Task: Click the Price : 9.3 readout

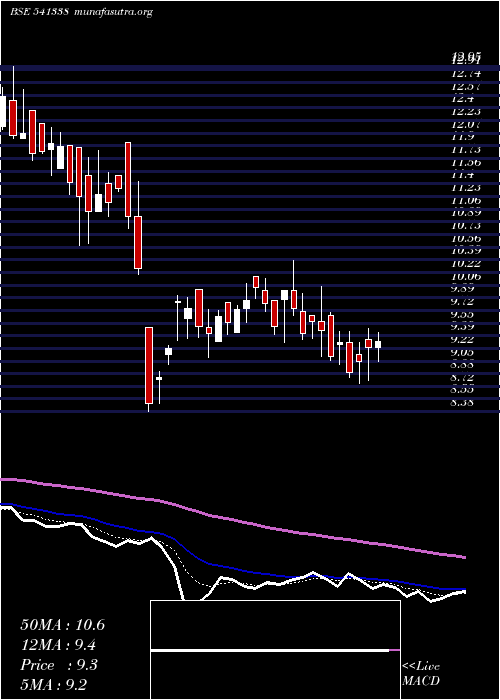Action: [59, 665]
